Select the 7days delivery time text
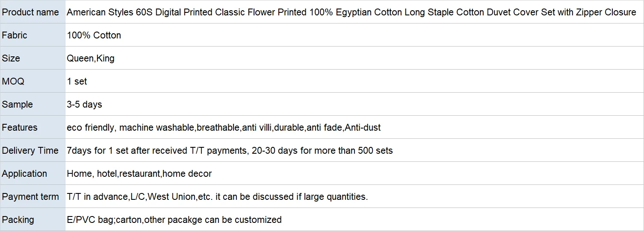The height and width of the screenshot is (231, 644). click(x=230, y=151)
